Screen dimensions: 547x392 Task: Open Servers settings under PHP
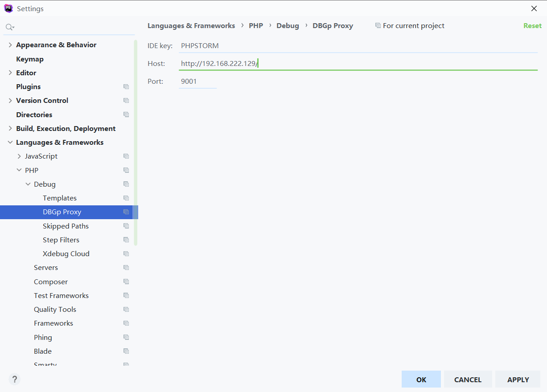[x=46, y=268]
